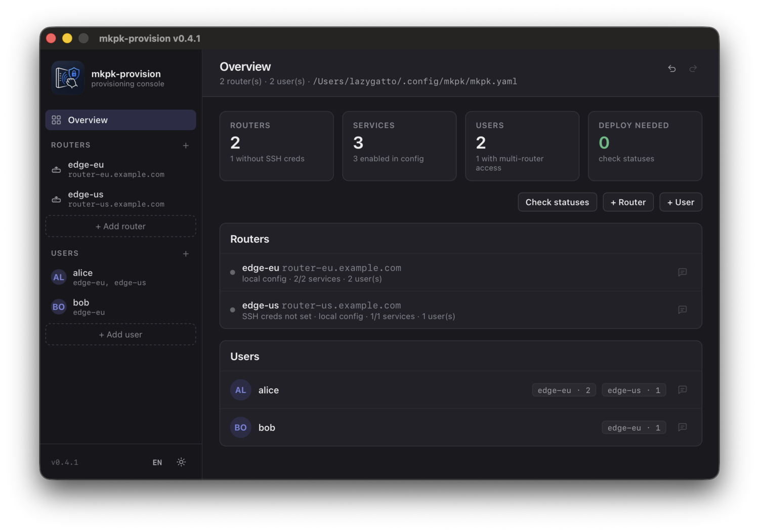Open the SERVICES summary card

(x=399, y=146)
